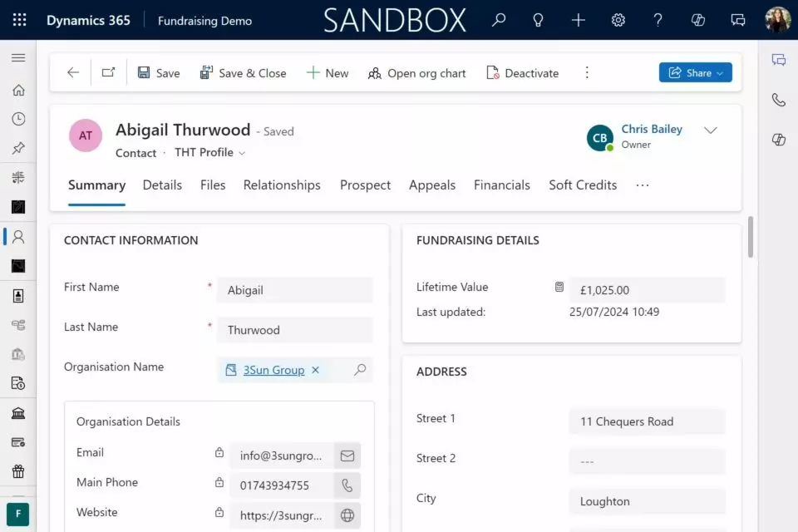Open Recent items clock icon in sidebar
The image size is (798, 532).
18,119
